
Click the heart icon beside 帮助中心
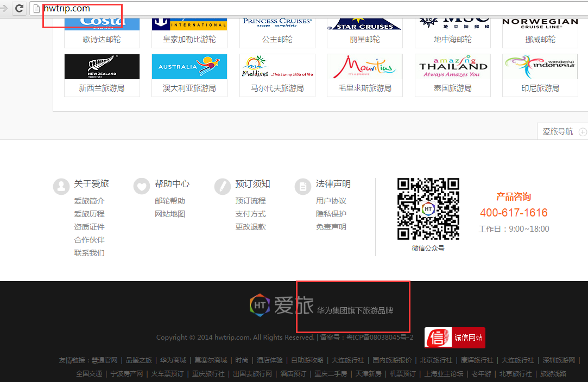[x=142, y=186]
